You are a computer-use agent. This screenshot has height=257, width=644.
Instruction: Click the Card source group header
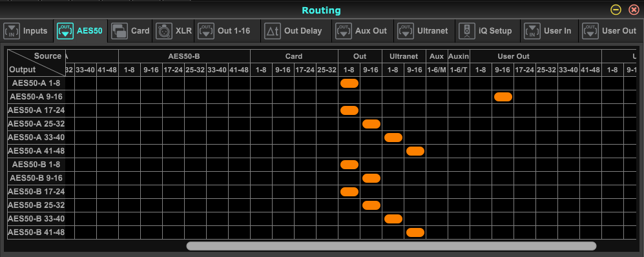pos(294,56)
